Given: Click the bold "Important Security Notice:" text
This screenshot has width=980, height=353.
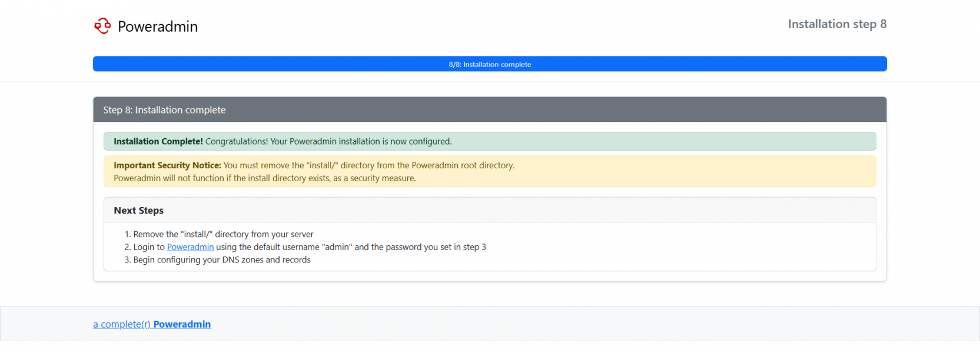Looking at the screenshot, I should pyautogui.click(x=167, y=166).
